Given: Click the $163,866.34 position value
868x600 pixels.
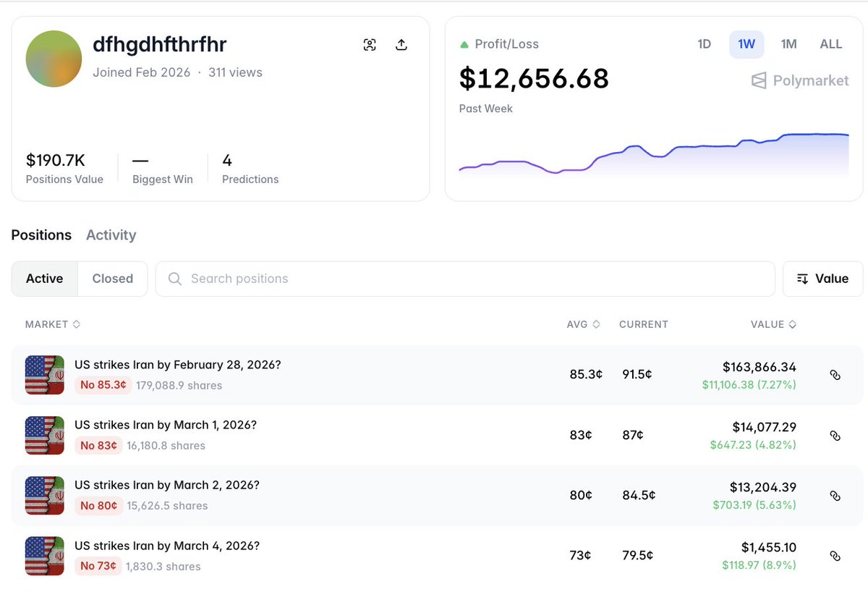Looking at the screenshot, I should (759, 368).
